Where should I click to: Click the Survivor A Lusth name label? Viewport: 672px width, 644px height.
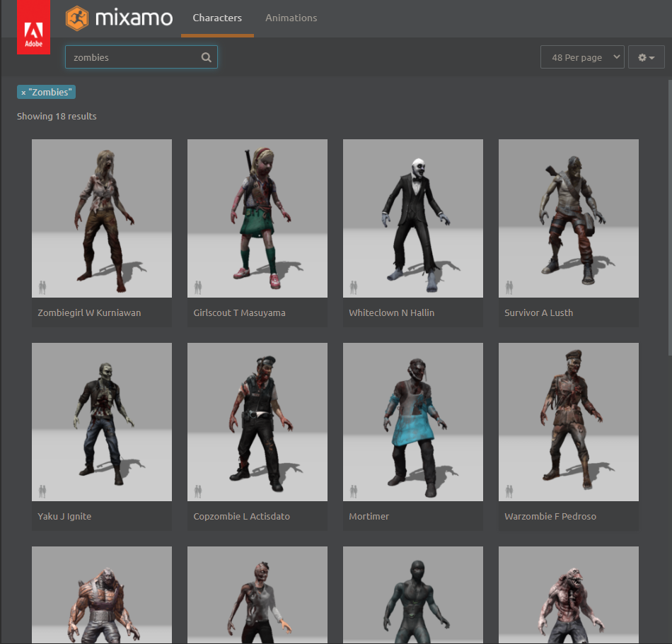(538, 312)
